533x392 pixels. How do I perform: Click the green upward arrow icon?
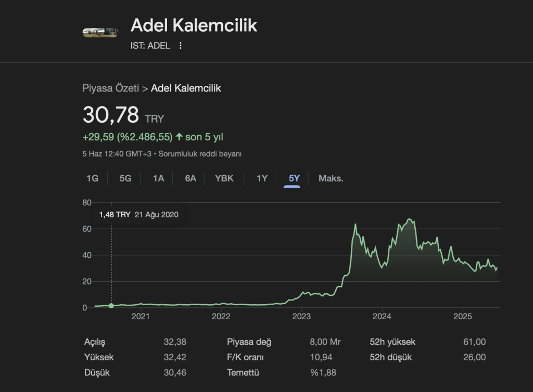[179, 137]
